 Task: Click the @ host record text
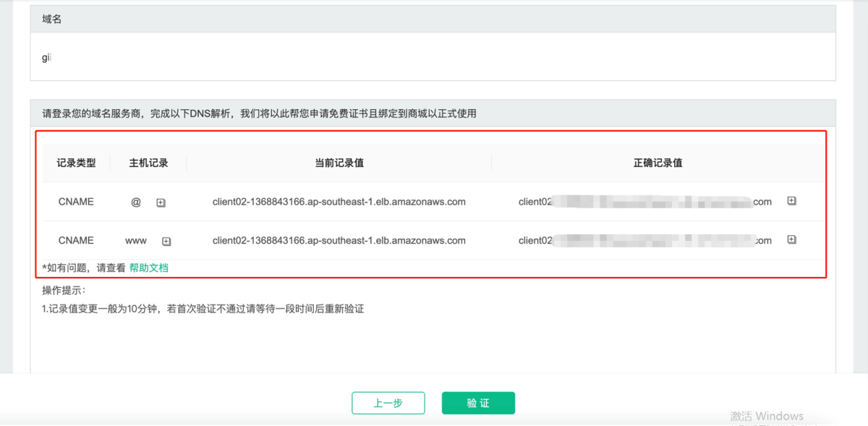(x=136, y=203)
